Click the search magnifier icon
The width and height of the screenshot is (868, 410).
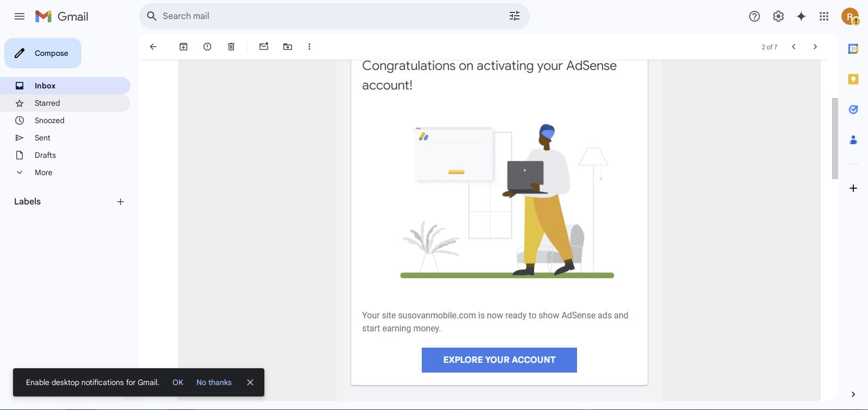(x=152, y=16)
